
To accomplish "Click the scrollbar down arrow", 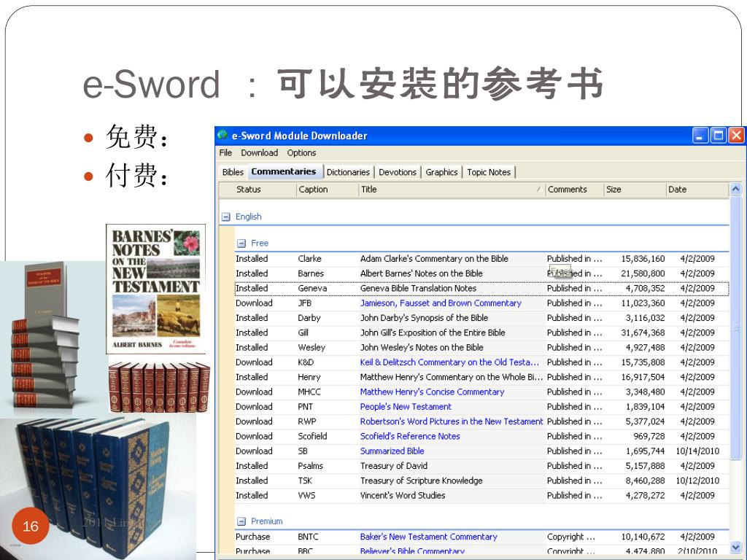I will tap(735, 547).
